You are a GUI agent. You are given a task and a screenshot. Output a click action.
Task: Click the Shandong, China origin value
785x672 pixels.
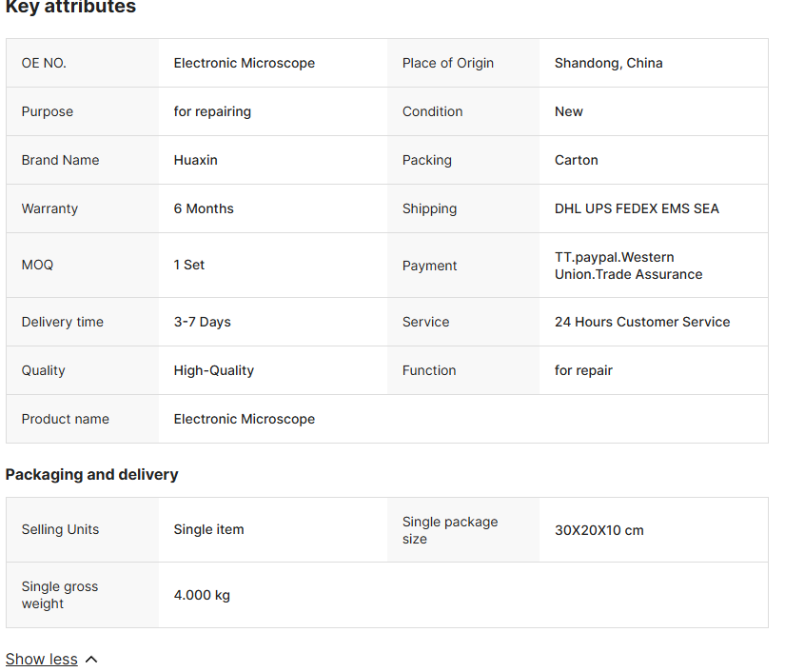[608, 63]
